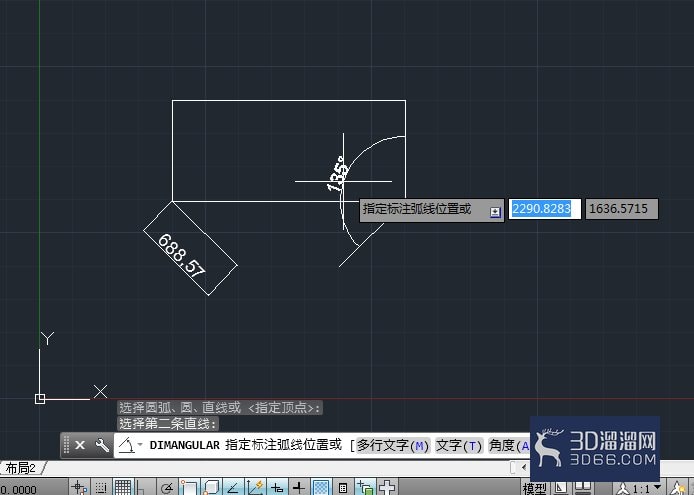This screenshot has height=495, width=694.
Task: Click Transparency display status icon
Action: (321, 487)
